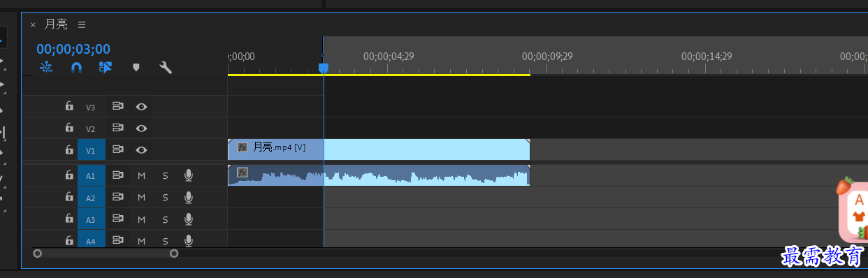
Task: Toggle A3 track targeting
Action: (91, 219)
